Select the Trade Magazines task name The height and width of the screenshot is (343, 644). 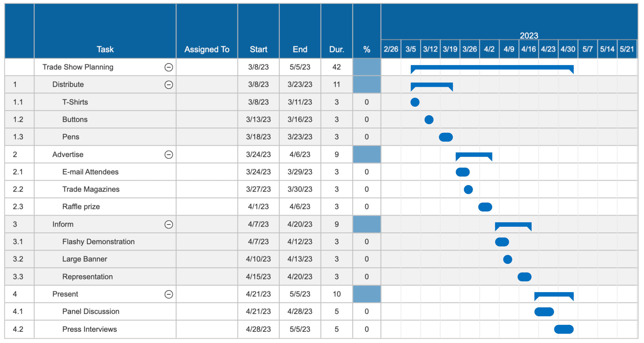pos(91,189)
